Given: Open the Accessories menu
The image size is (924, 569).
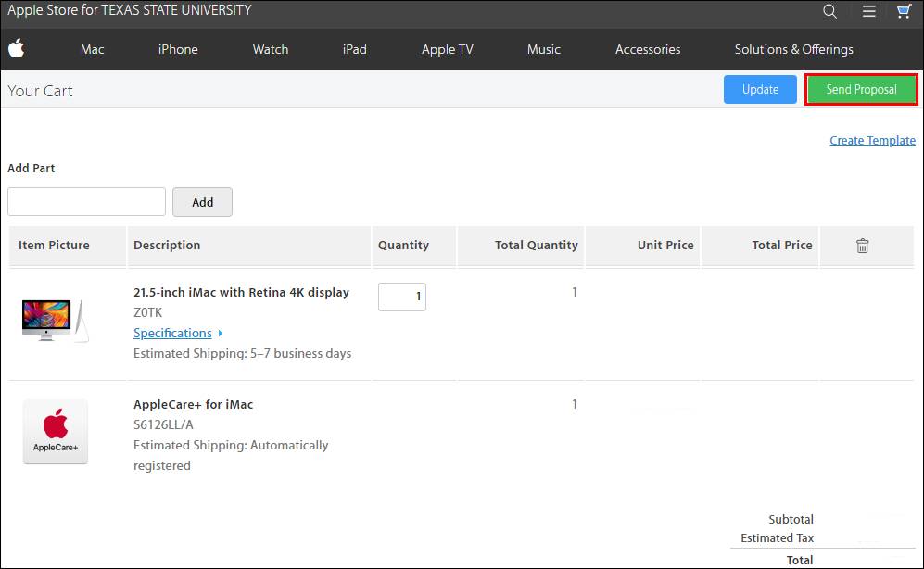Looking at the screenshot, I should 648,49.
